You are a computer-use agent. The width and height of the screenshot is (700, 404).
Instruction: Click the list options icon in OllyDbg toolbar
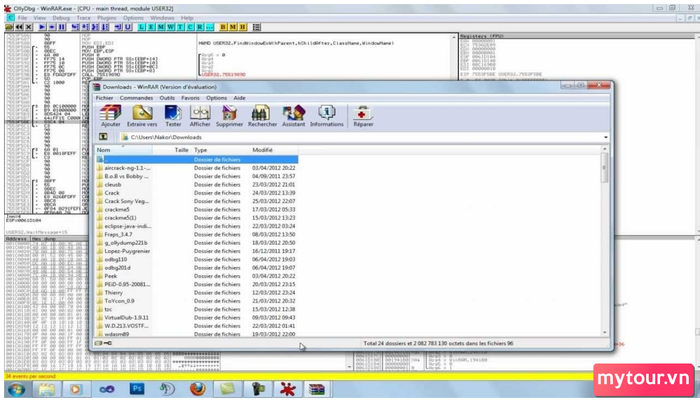pos(257,27)
